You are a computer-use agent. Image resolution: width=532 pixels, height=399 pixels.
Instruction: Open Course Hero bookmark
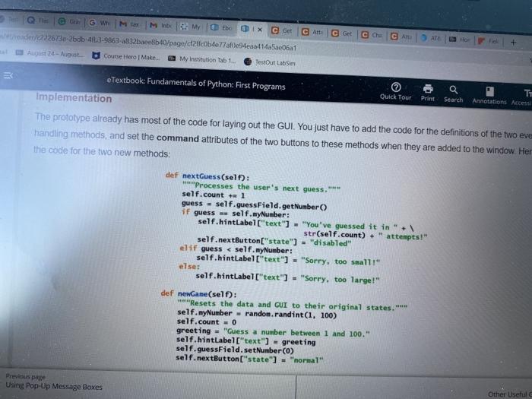[126, 56]
